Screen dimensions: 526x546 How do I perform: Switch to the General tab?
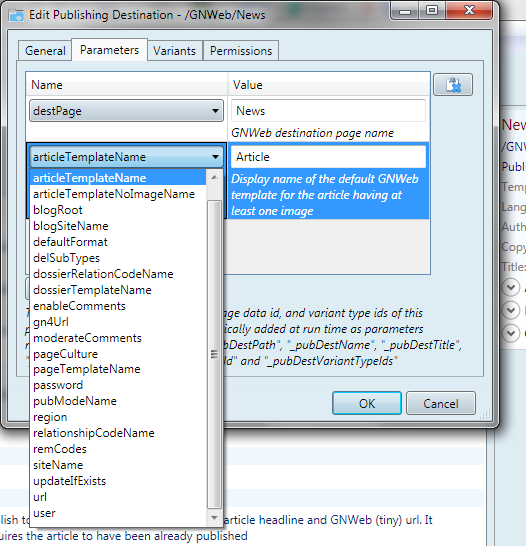pos(45,51)
